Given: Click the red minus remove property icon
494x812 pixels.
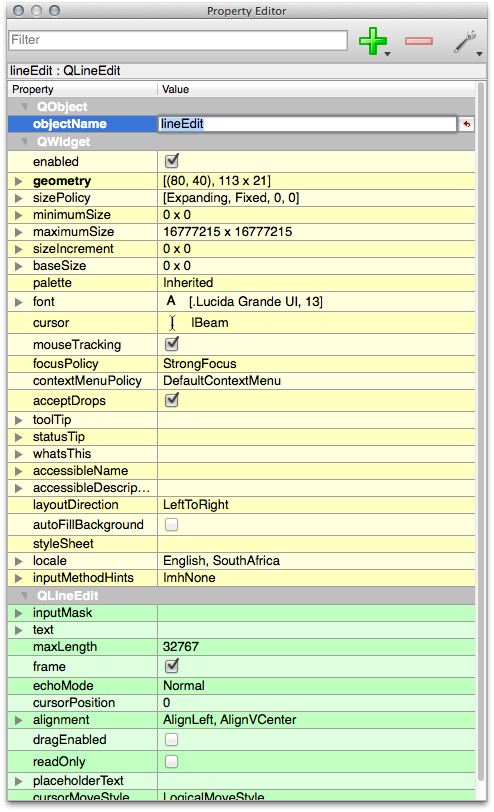Looking at the screenshot, I should coord(419,41).
